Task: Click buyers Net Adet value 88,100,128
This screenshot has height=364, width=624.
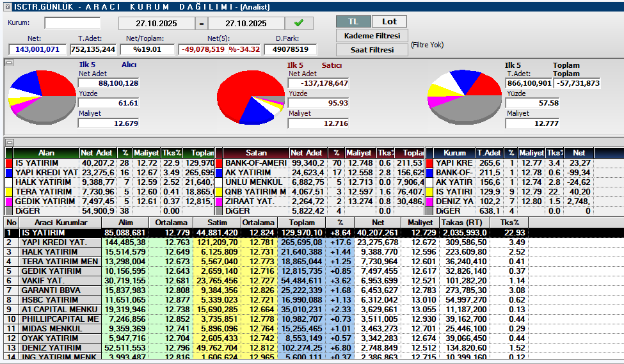Action: pyautogui.click(x=108, y=83)
